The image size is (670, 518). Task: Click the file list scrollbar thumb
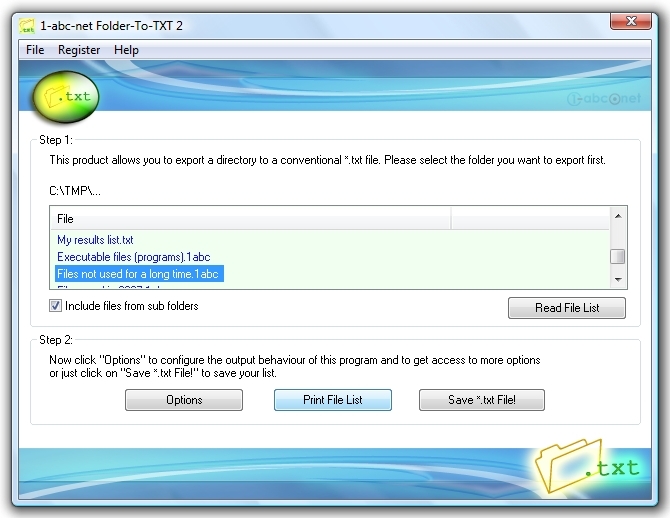coord(618,256)
